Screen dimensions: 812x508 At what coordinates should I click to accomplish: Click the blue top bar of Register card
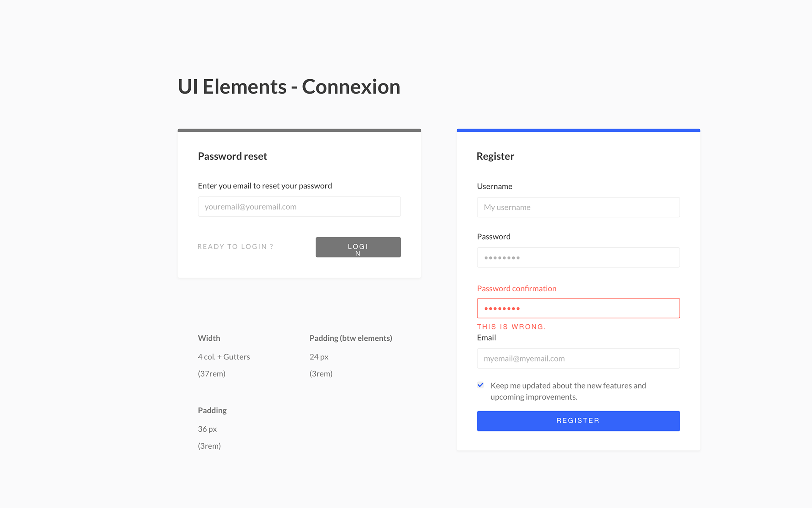[x=578, y=130]
